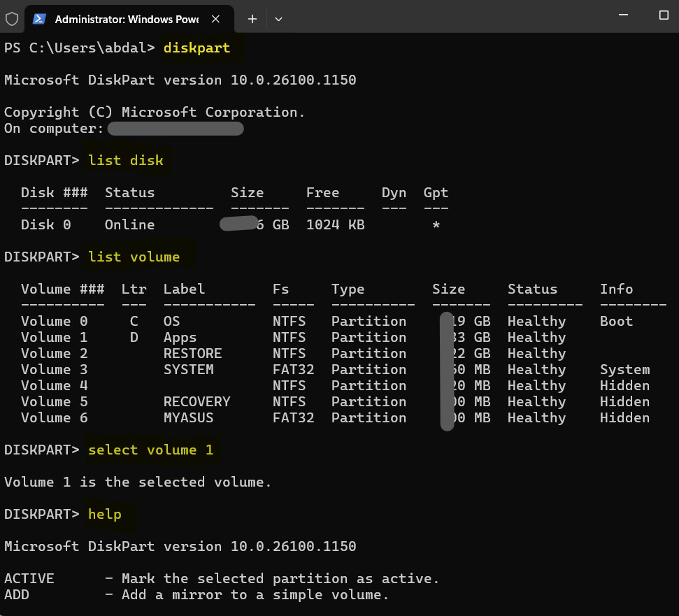679x616 pixels.
Task: Click the 'Label' column header
Action: pos(184,289)
